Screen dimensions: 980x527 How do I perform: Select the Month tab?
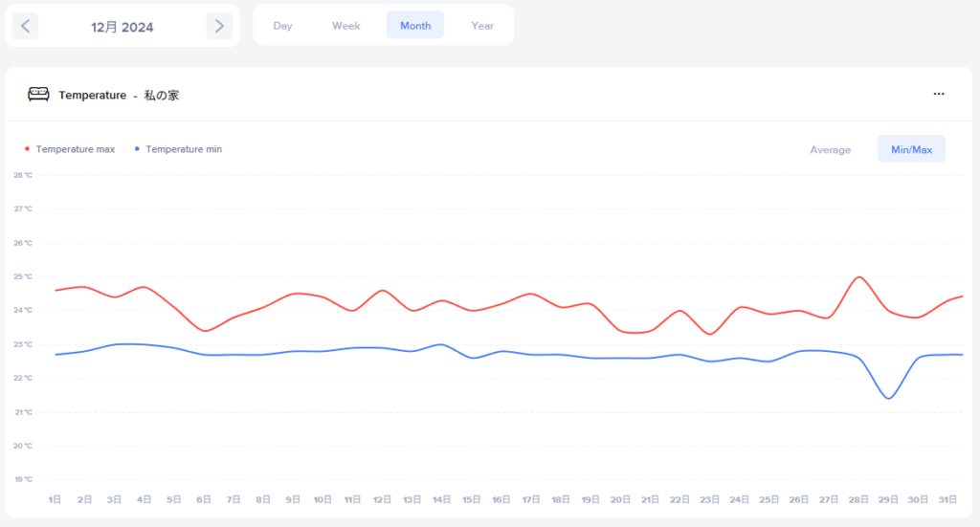pos(415,26)
